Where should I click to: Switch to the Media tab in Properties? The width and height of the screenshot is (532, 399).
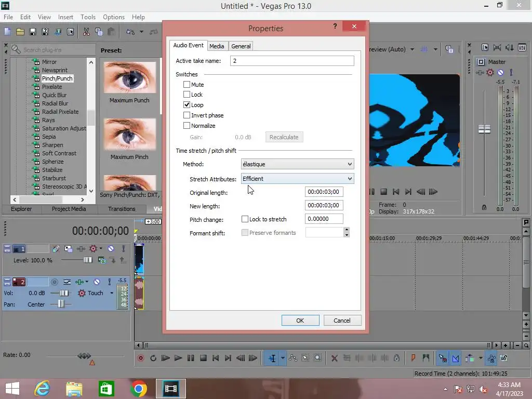(x=217, y=46)
